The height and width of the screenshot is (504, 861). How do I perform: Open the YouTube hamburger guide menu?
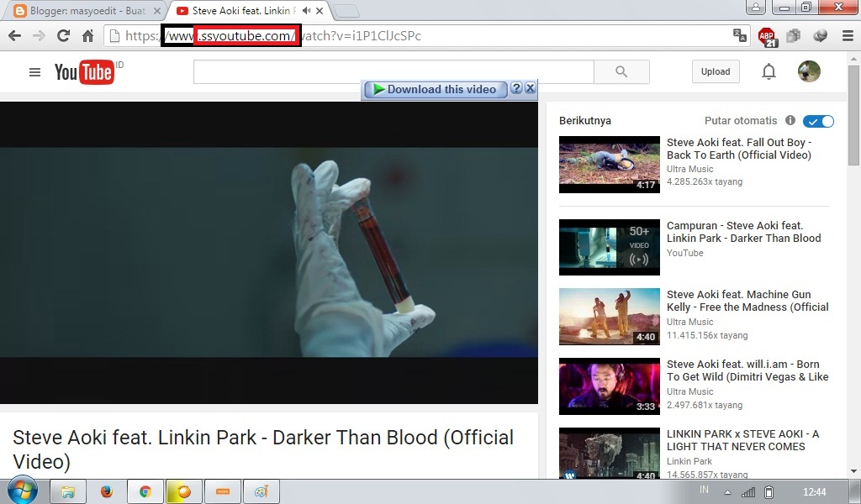click(x=34, y=72)
